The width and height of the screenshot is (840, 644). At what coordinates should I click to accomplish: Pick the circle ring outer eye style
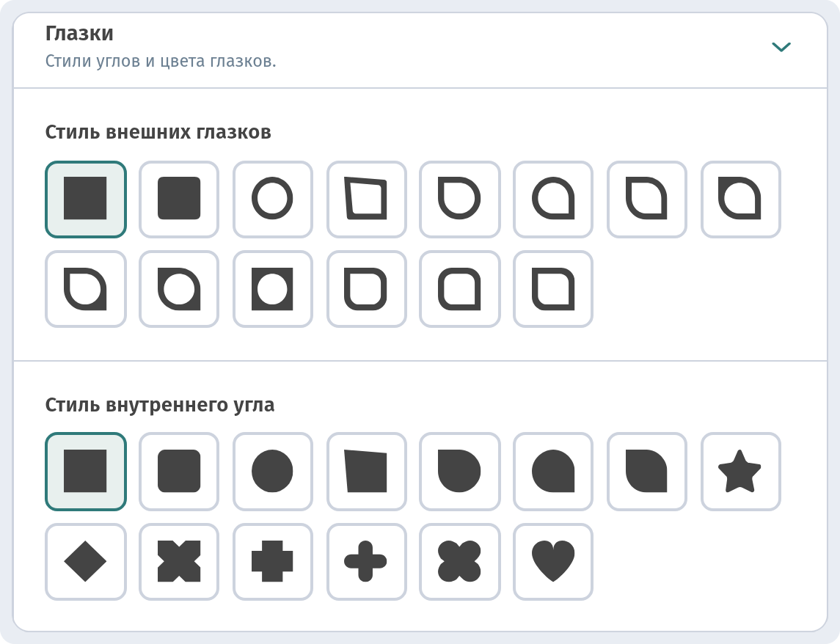pos(273,199)
